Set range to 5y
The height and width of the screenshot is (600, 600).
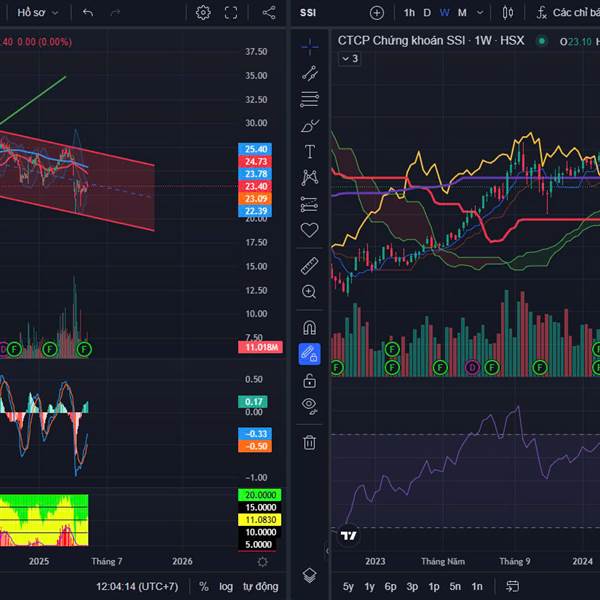click(x=348, y=586)
